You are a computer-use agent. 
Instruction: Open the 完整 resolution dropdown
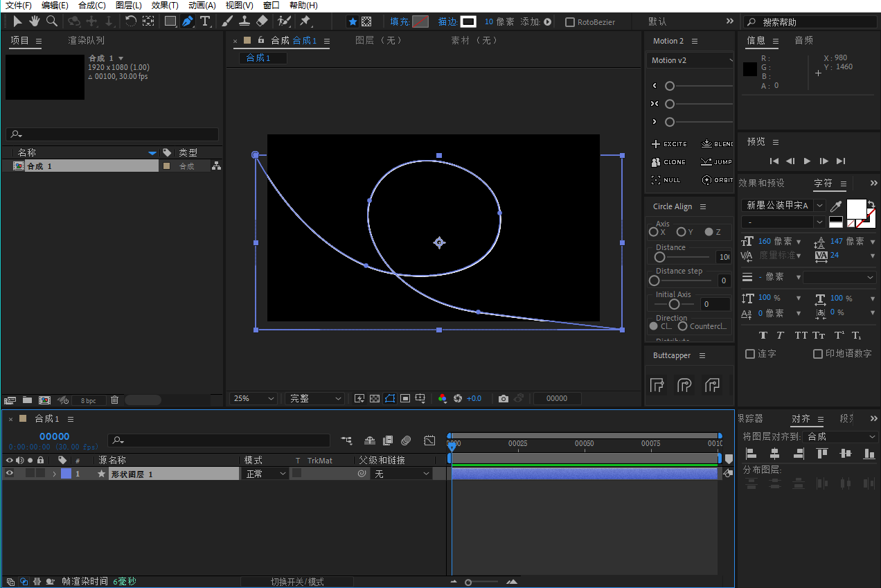314,398
